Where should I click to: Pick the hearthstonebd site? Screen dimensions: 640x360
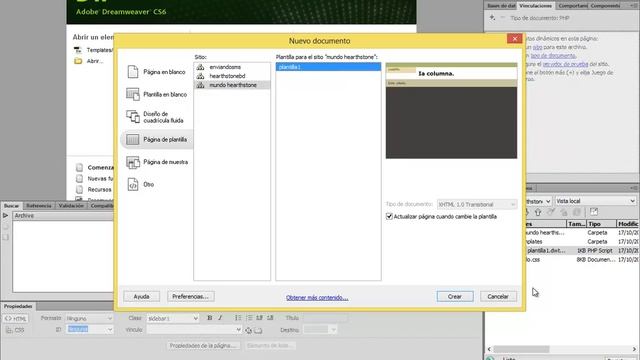tap(231, 76)
